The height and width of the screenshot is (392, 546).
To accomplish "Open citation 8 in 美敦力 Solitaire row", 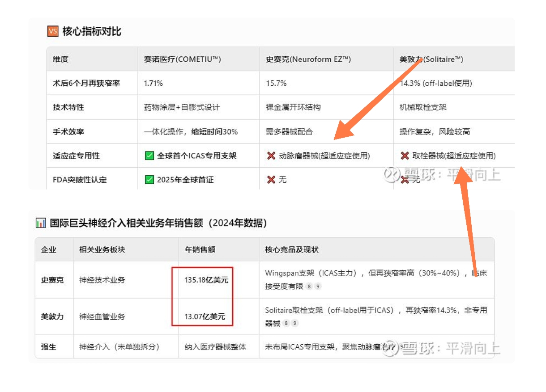I will 286,323.
